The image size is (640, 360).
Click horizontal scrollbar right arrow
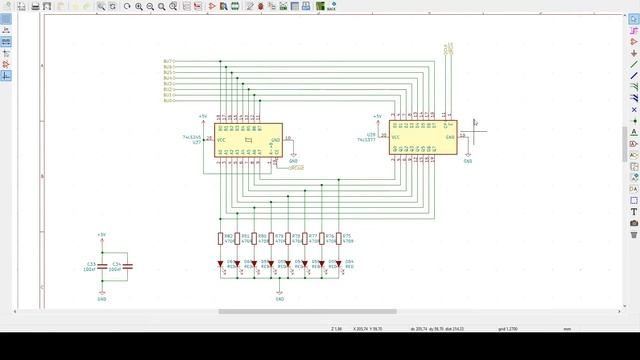[619, 311]
